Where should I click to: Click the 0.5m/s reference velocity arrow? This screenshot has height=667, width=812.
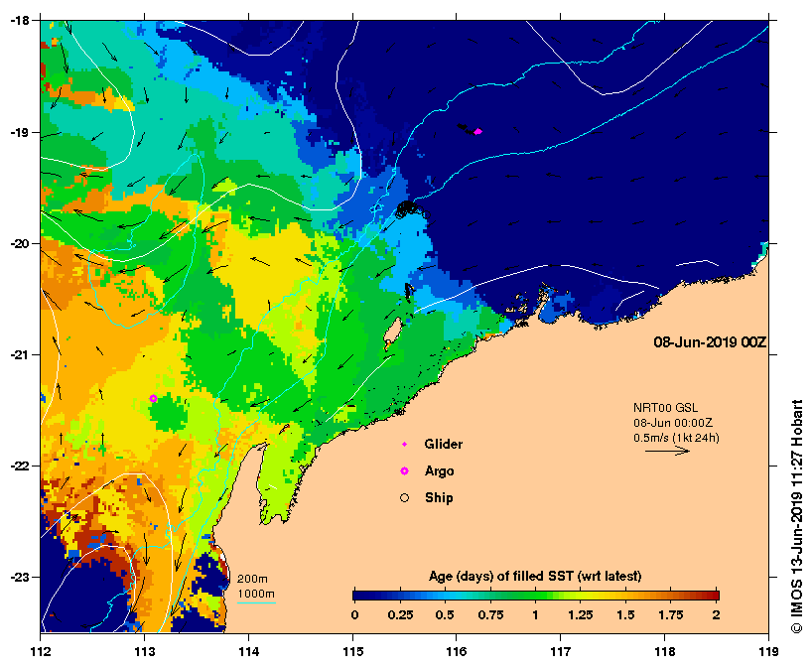click(667, 451)
